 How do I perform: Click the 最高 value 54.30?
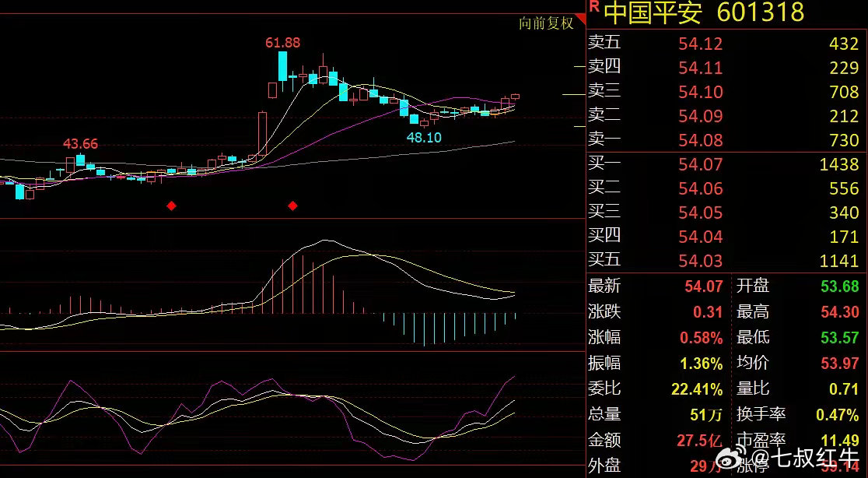coord(840,312)
